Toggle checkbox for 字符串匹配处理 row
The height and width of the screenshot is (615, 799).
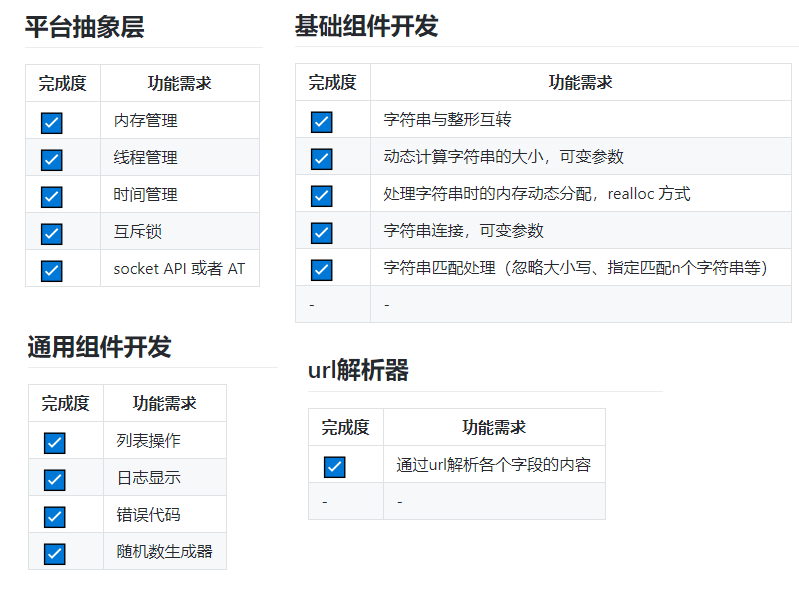[322, 270]
